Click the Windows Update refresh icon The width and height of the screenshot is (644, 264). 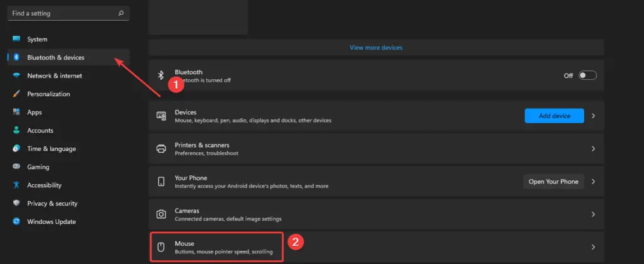pos(16,222)
